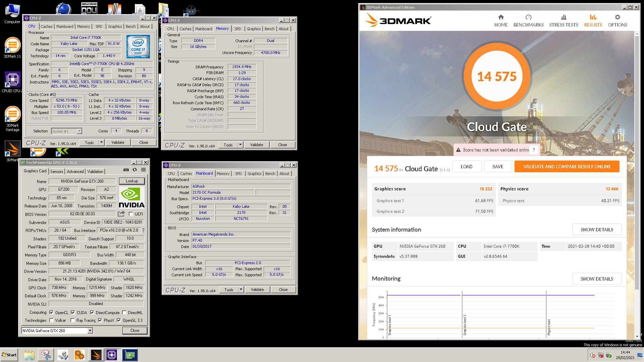This screenshot has width=644, height=362.
Task: Switch to CPU-Z taskbar button
Action: pos(112,355)
